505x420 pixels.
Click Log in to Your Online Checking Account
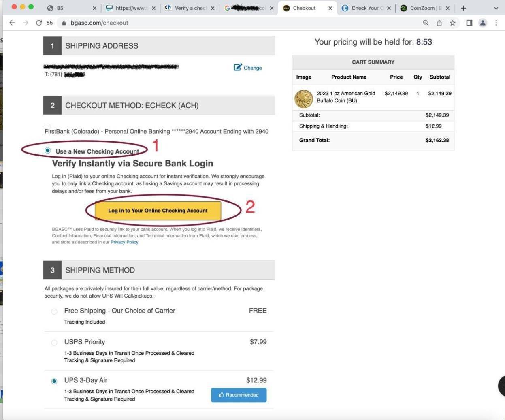pos(158,211)
